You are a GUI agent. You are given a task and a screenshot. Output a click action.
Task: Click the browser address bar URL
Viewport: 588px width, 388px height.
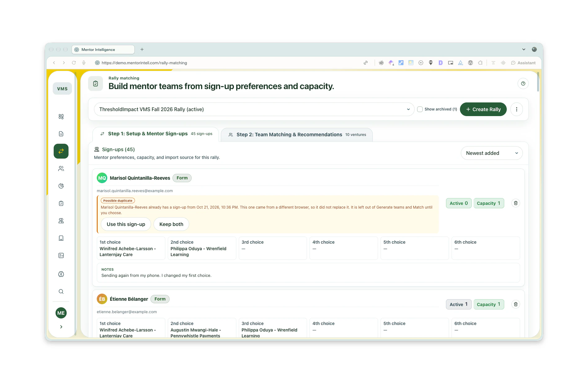(144, 63)
